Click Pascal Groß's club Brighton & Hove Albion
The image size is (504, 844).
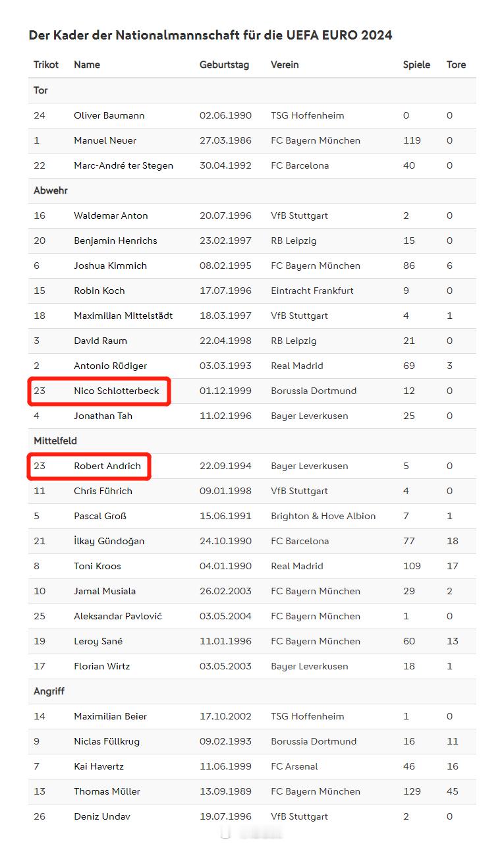pyautogui.click(x=323, y=516)
